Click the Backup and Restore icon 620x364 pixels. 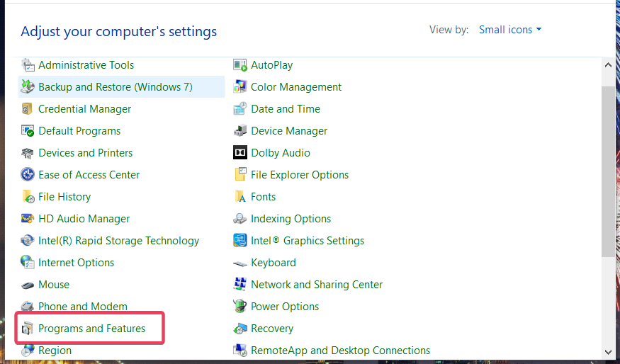tap(28, 87)
